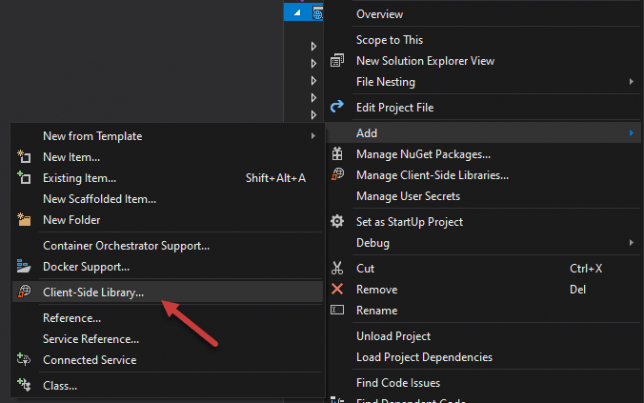The image size is (644, 403).
Task: Click the Manage NuGet Packages icon
Action: tap(338, 154)
